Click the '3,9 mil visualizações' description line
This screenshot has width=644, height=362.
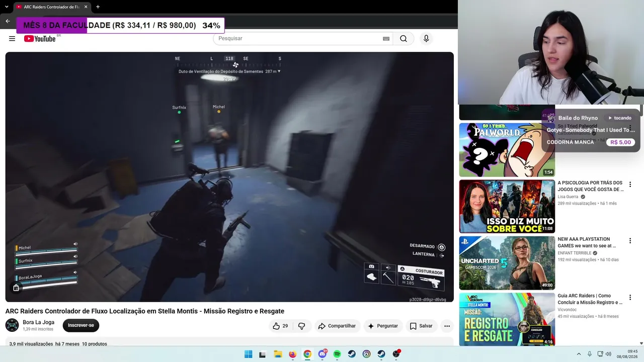(x=58, y=344)
